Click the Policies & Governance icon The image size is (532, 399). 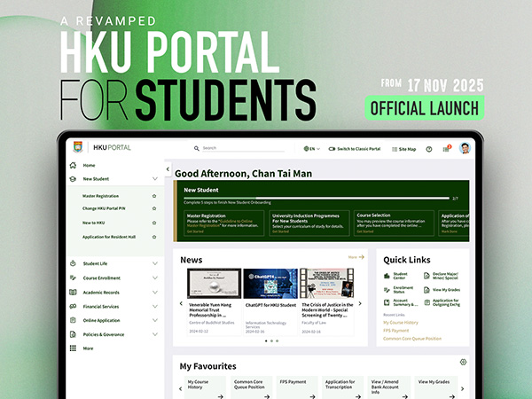(73, 334)
